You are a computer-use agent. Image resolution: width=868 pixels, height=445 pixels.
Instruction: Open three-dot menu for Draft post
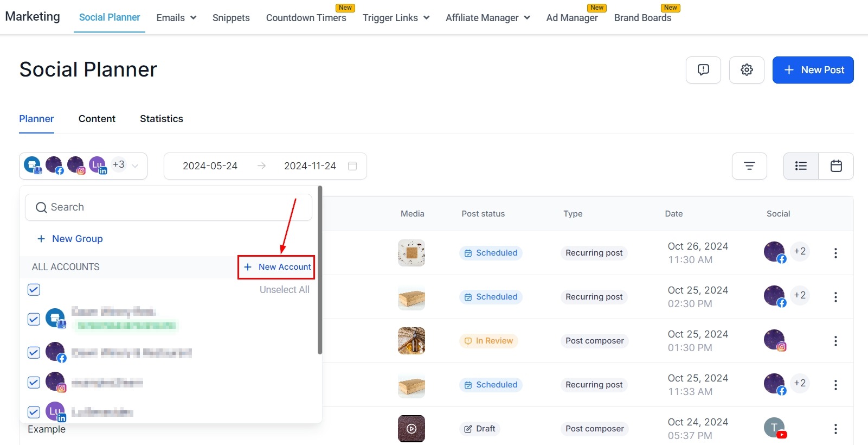pos(835,429)
